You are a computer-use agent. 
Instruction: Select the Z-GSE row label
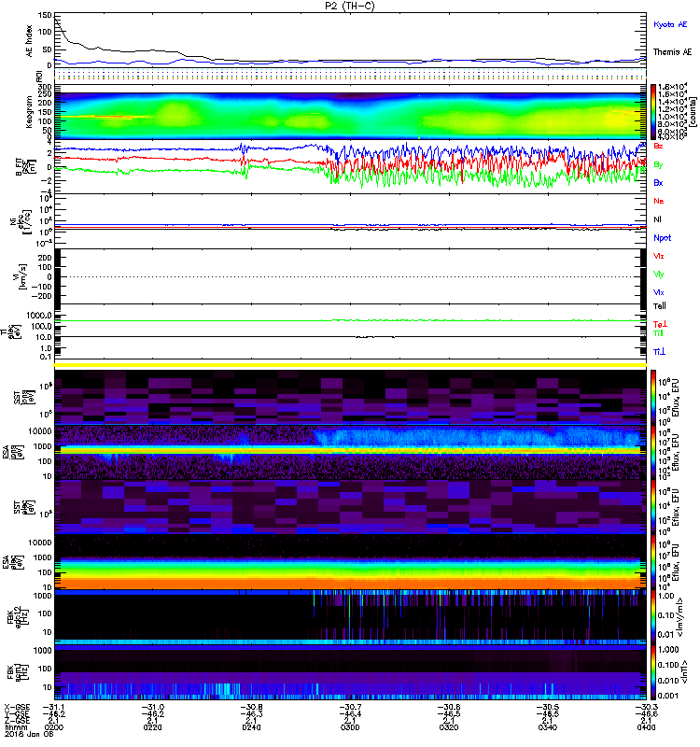pos(17,720)
